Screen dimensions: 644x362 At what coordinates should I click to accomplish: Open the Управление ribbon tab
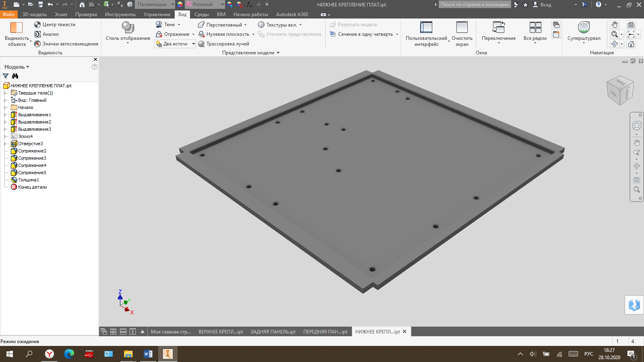pyautogui.click(x=157, y=14)
